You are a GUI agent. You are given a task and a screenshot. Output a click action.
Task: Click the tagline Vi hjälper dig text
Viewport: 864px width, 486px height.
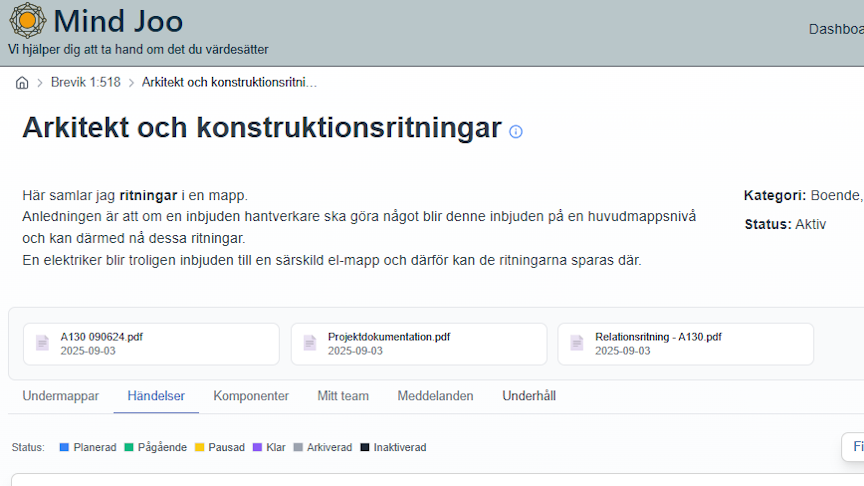[x=138, y=50]
